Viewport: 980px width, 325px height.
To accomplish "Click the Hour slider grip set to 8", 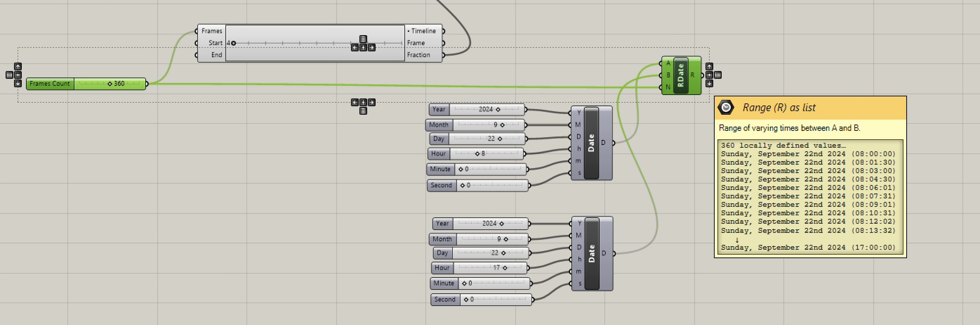I will click(477, 154).
